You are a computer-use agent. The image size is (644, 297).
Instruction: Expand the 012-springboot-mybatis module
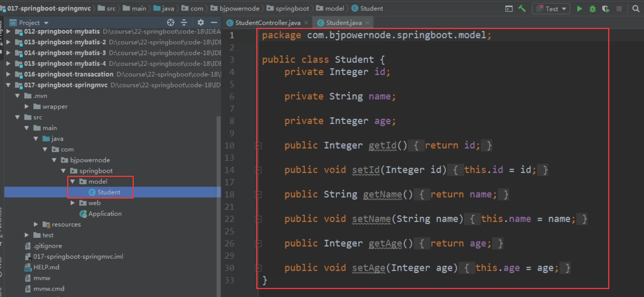click(8, 31)
